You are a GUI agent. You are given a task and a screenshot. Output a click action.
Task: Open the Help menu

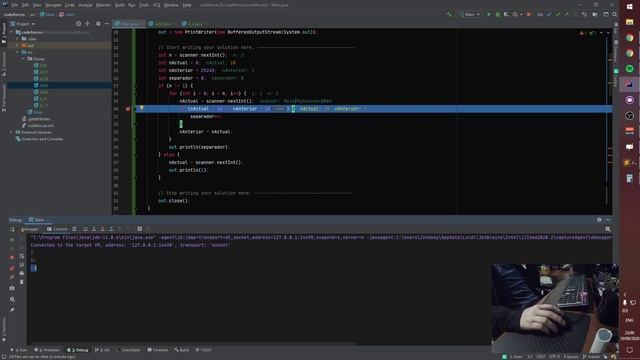pyautogui.click(x=187, y=5)
